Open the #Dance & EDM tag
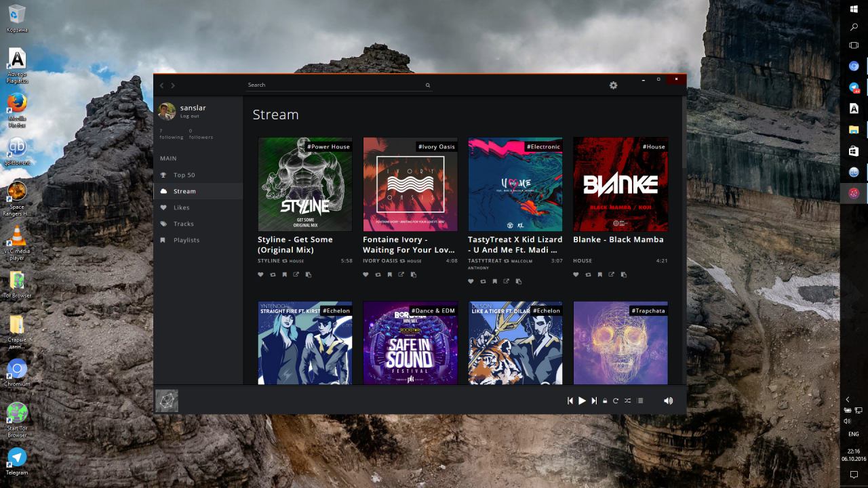 pyautogui.click(x=433, y=310)
